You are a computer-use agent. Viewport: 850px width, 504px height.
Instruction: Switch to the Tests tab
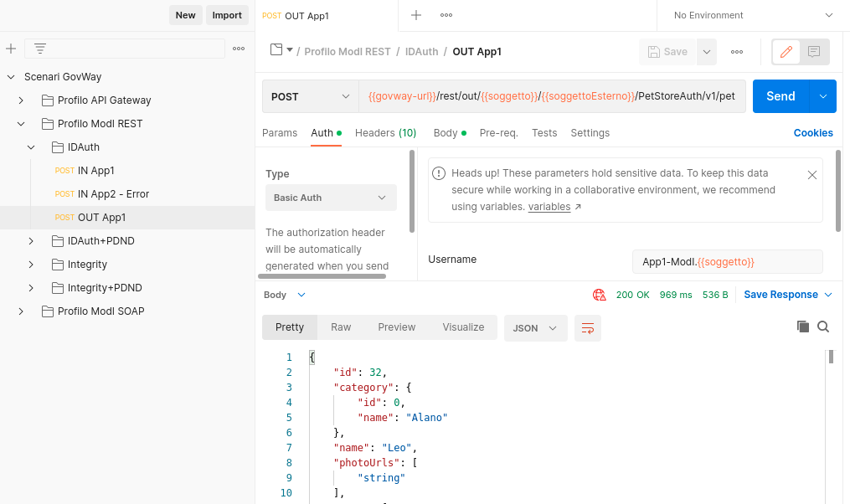point(544,133)
